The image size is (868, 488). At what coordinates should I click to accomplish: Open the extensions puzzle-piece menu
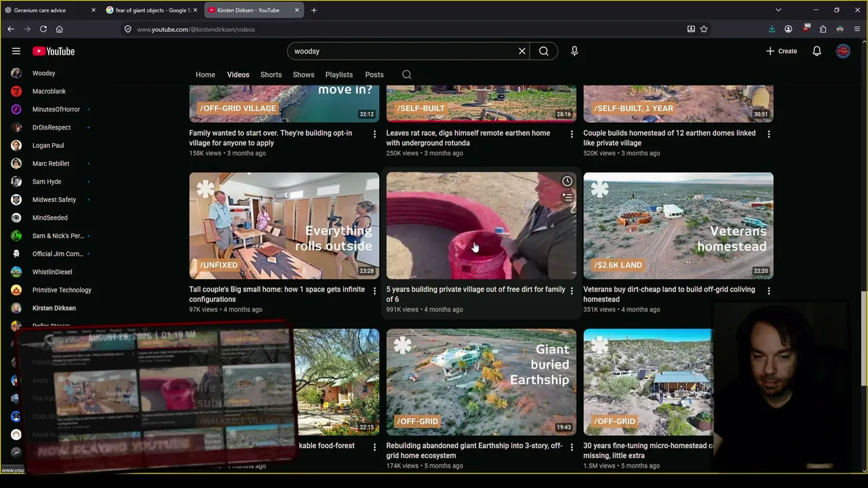tap(823, 29)
